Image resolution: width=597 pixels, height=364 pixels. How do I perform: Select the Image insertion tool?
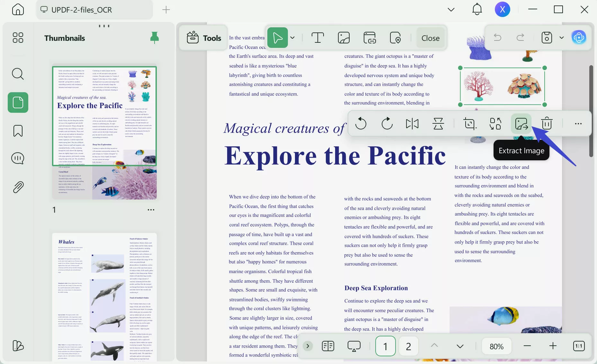[x=343, y=38]
